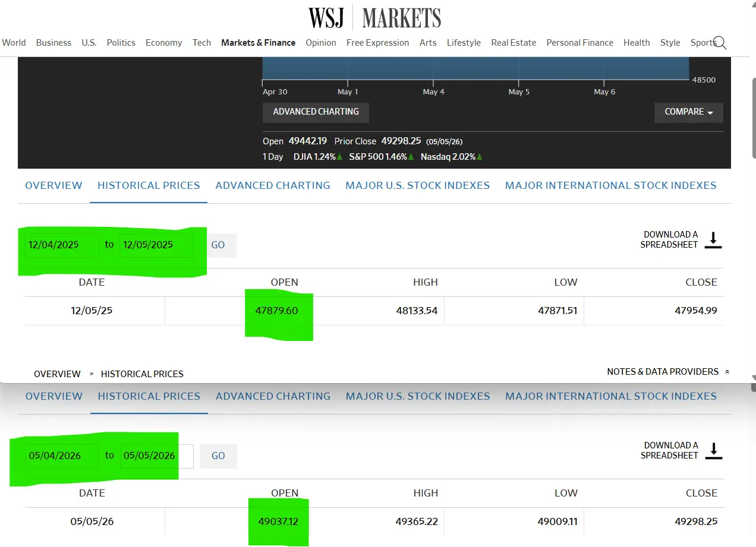The image size is (756, 547).
Task: Open Arts section
Action: [428, 43]
